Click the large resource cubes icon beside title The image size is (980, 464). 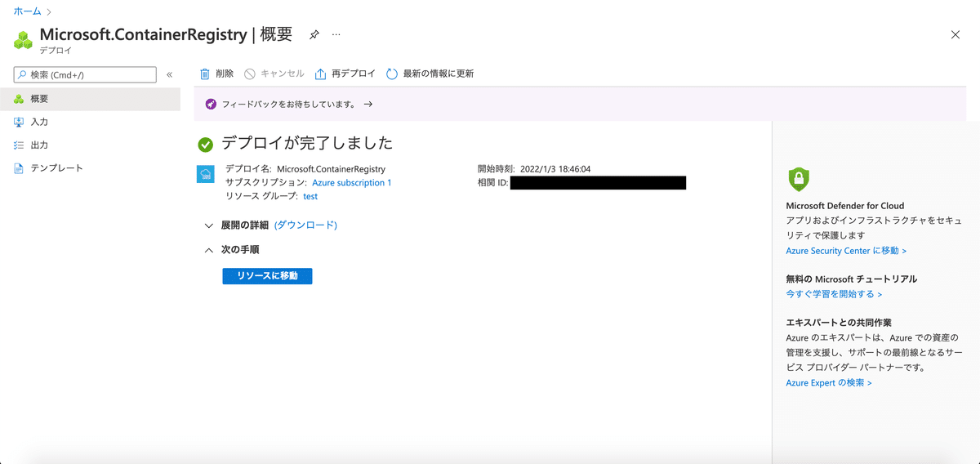pos(23,39)
